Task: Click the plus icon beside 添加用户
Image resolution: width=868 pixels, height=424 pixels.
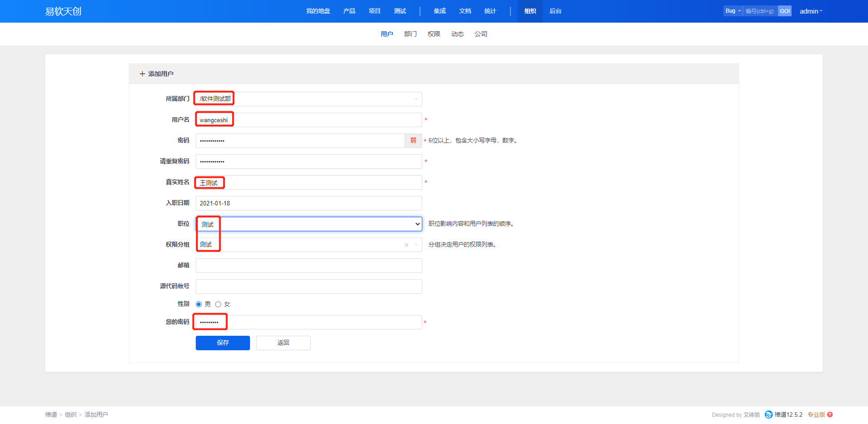Action: click(x=142, y=74)
